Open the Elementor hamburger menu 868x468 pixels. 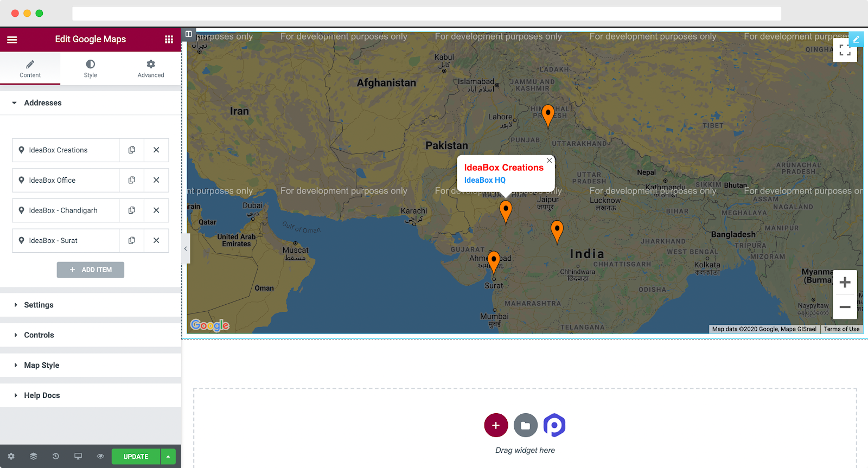point(12,40)
